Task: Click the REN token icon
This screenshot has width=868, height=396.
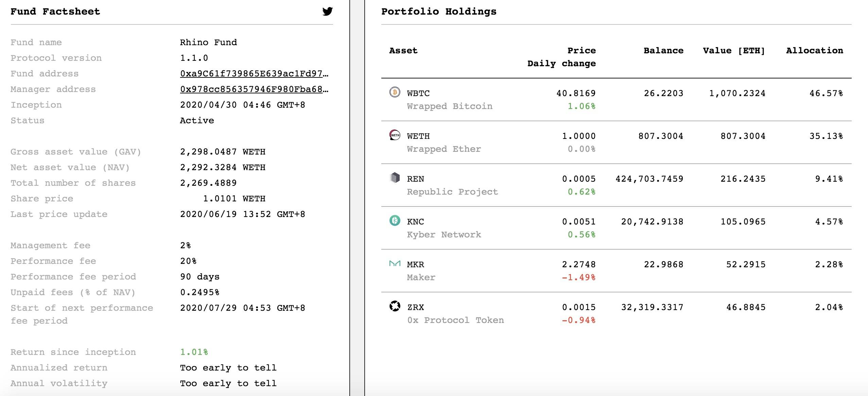Action: [395, 178]
